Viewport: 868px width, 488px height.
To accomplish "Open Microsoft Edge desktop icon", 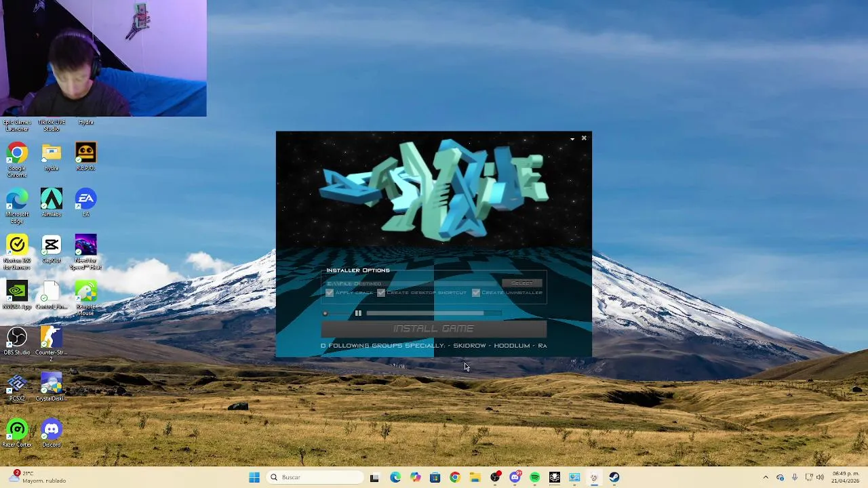I will coord(17,206).
